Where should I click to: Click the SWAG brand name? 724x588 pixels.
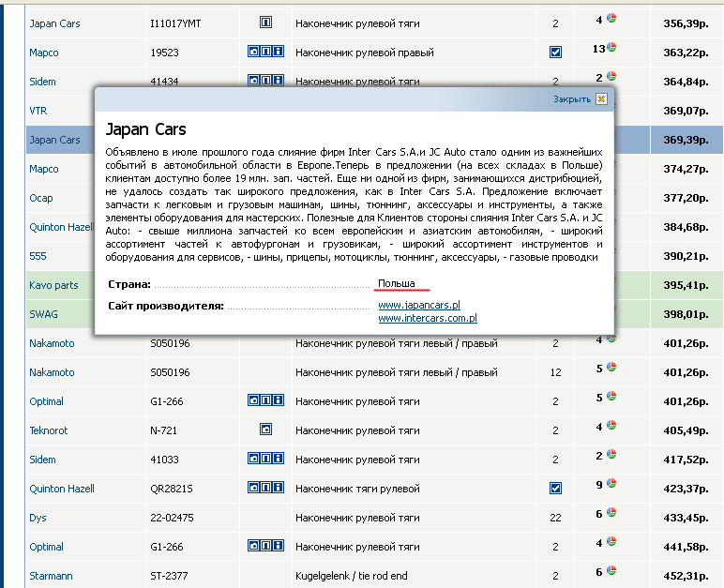tap(43, 314)
